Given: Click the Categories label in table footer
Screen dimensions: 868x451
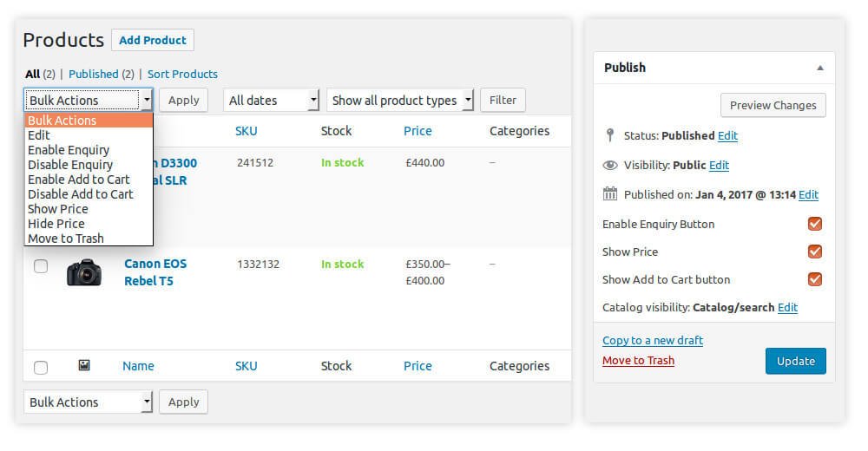Looking at the screenshot, I should 519,366.
